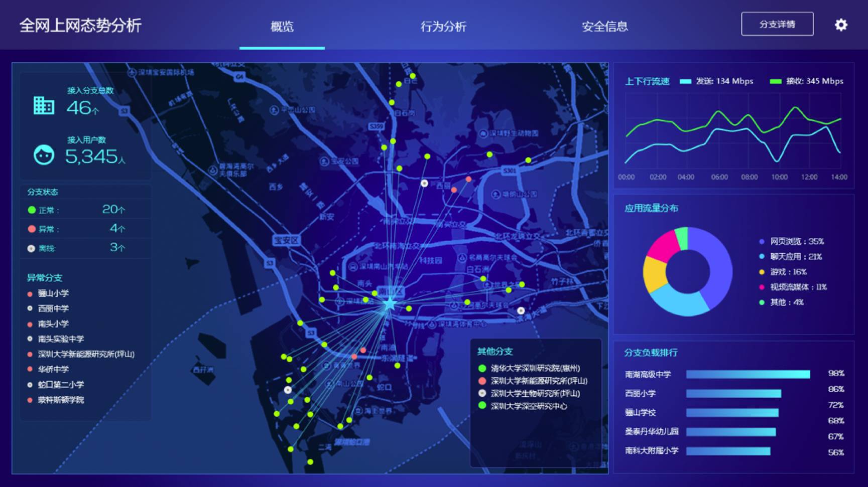This screenshot has height=487, width=868.
Task: Click the 西丽小学 load bar
Action: 733,393
